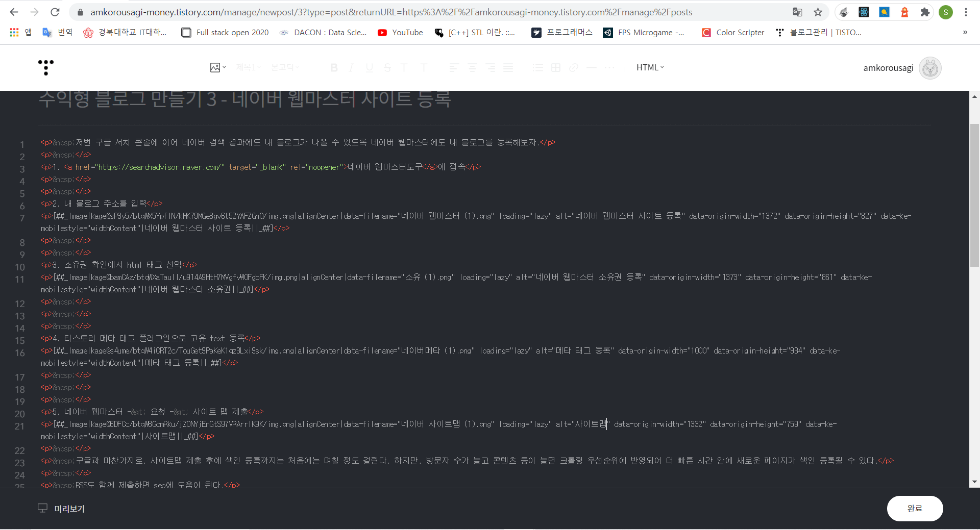Toggle italic formatting in toolbar

coord(351,67)
